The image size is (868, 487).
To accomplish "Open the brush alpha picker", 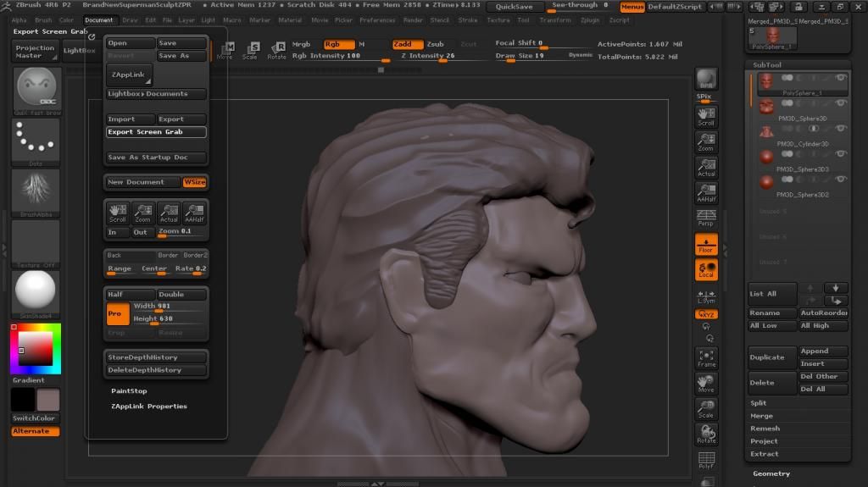I will point(36,192).
